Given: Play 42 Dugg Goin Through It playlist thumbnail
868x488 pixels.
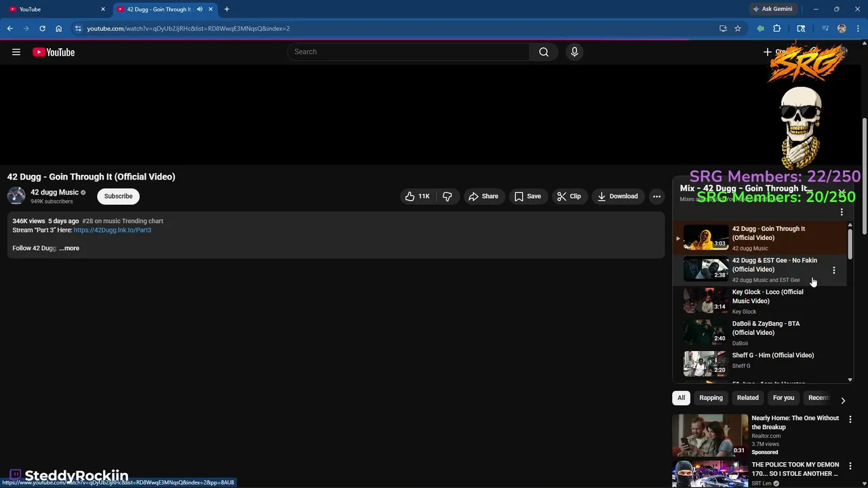Looking at the screenshot, I should coord(705,238).
